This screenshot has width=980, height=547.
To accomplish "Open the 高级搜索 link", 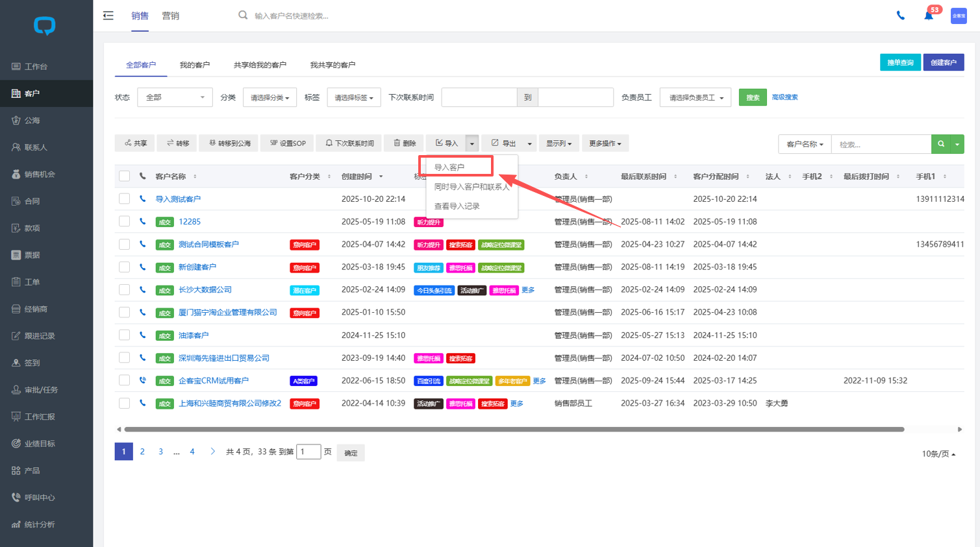I will [785, 97].
